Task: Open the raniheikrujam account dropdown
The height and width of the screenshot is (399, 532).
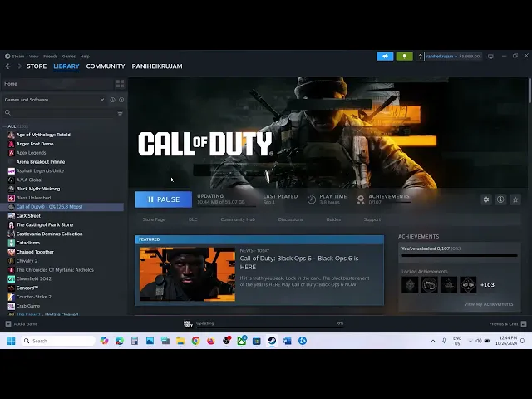Action: click(x=441, y=57)
